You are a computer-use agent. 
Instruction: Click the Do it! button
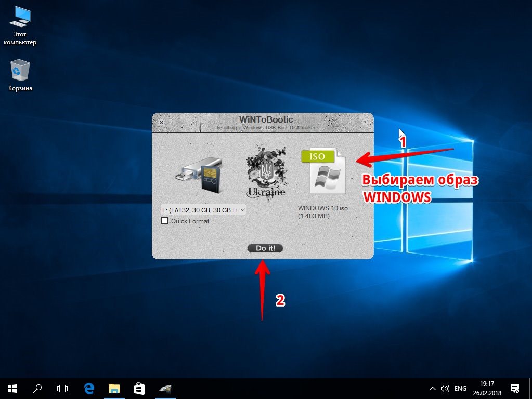(265, 248)
